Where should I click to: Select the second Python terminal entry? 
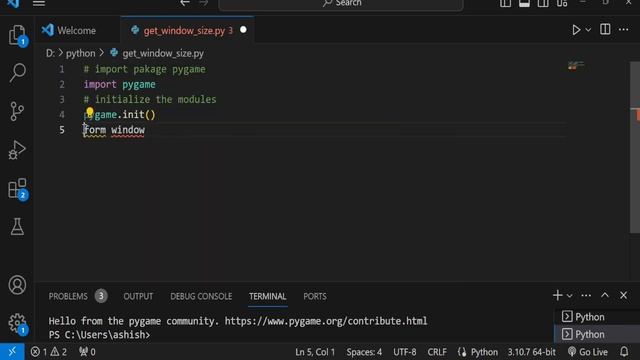click(597, 334)
